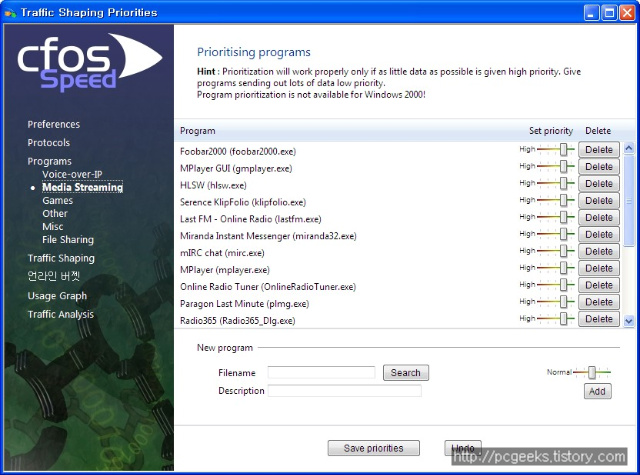Open the Traffic Analysis page
This screenshot has width=640, height=475.
60,314
